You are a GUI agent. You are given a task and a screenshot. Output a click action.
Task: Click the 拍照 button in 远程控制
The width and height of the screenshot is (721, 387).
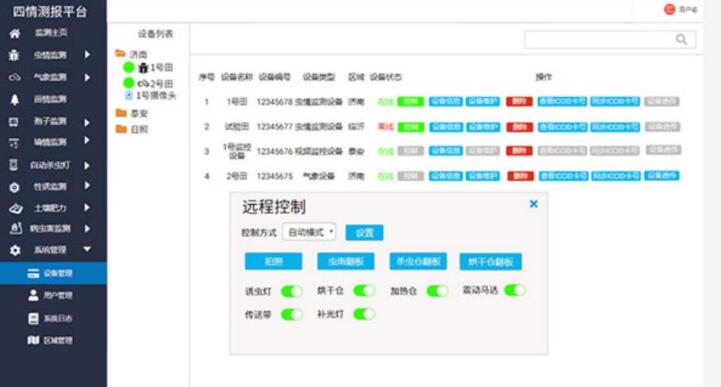point(273,262)
